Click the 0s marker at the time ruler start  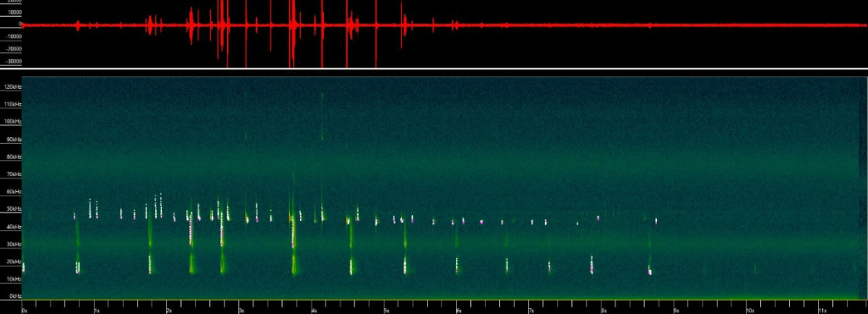25,311
